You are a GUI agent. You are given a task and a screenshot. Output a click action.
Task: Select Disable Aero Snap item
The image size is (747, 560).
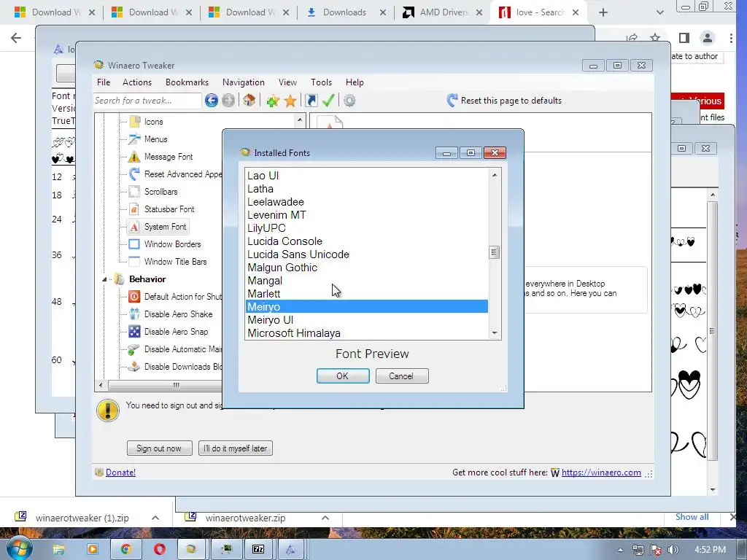(x=176, y=332)
